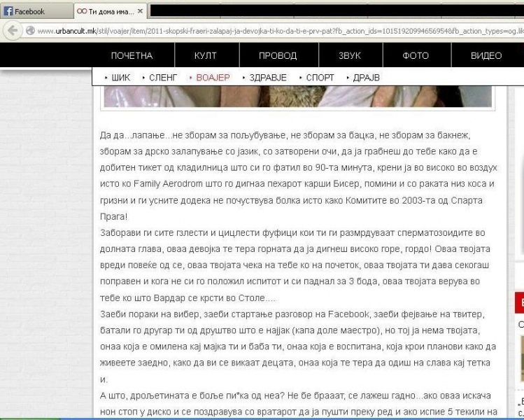Click the ВОАЈЕР submenu link
Image resolution: width=524 pixels, height=420 pixels.
coord(212,78)
